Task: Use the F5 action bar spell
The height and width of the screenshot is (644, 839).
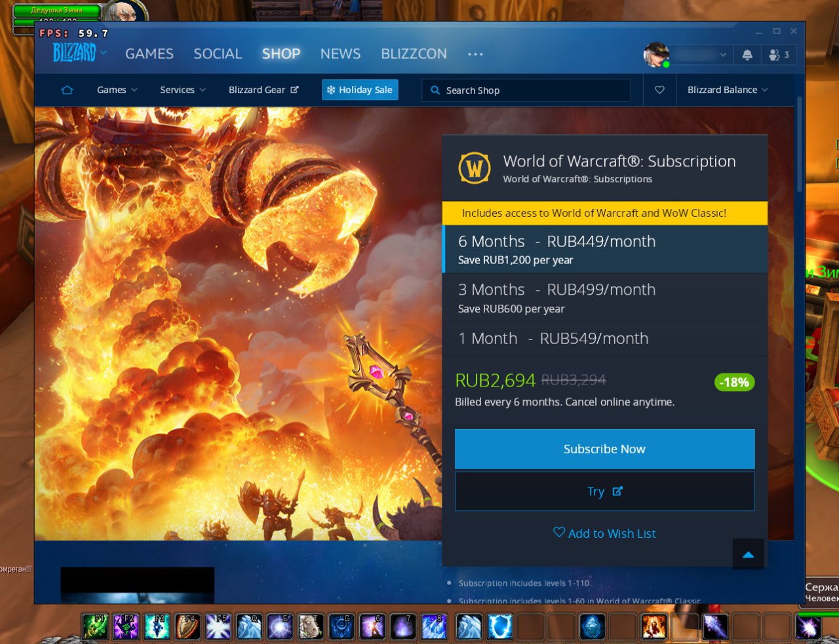Action: [218, 627]
